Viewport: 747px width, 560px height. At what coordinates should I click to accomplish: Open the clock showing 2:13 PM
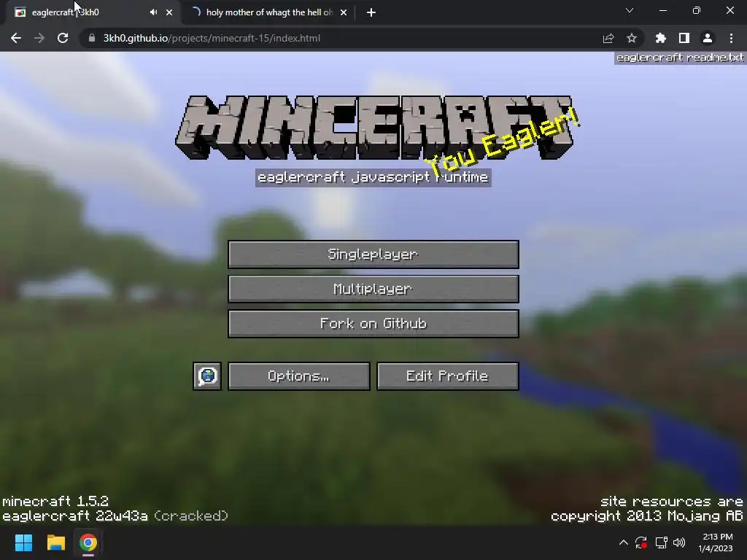point(716,542)
